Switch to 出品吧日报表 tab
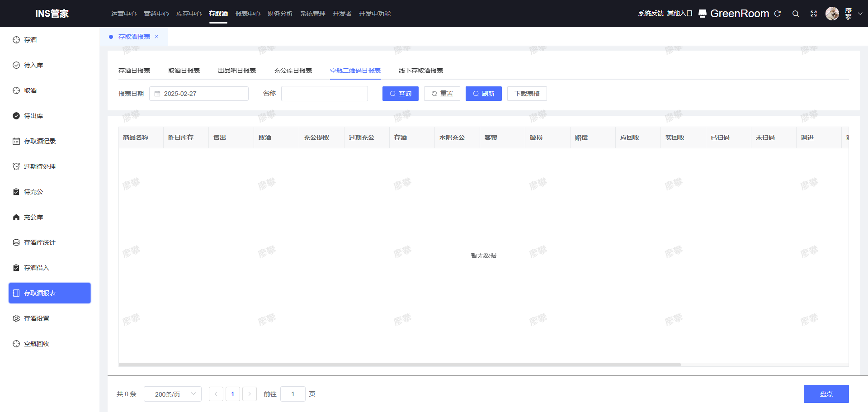Viewport: 868px width, 412px height. click(237, 71)
